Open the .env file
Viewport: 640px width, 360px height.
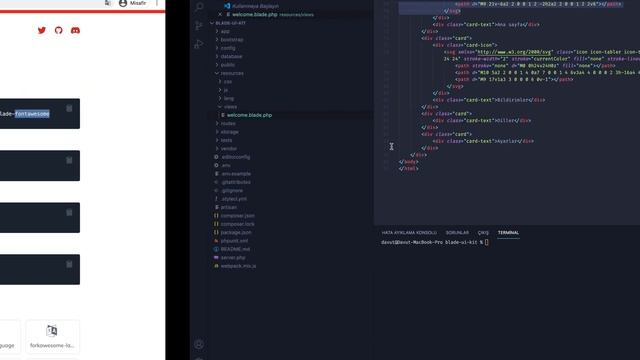pyautogui.click(x=225, y=165)
